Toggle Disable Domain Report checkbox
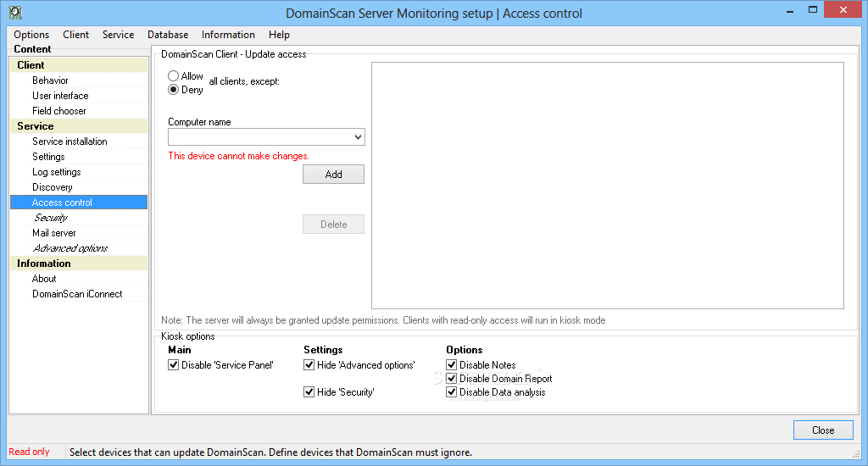This screenshot has height=466, width=868. [x=451, y=379]
